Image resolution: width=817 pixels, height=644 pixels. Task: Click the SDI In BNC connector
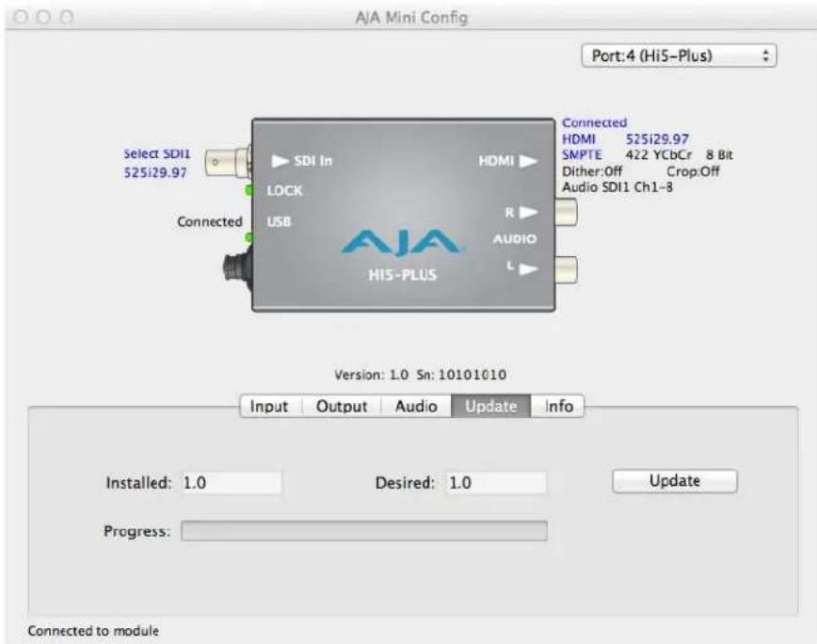228,162
